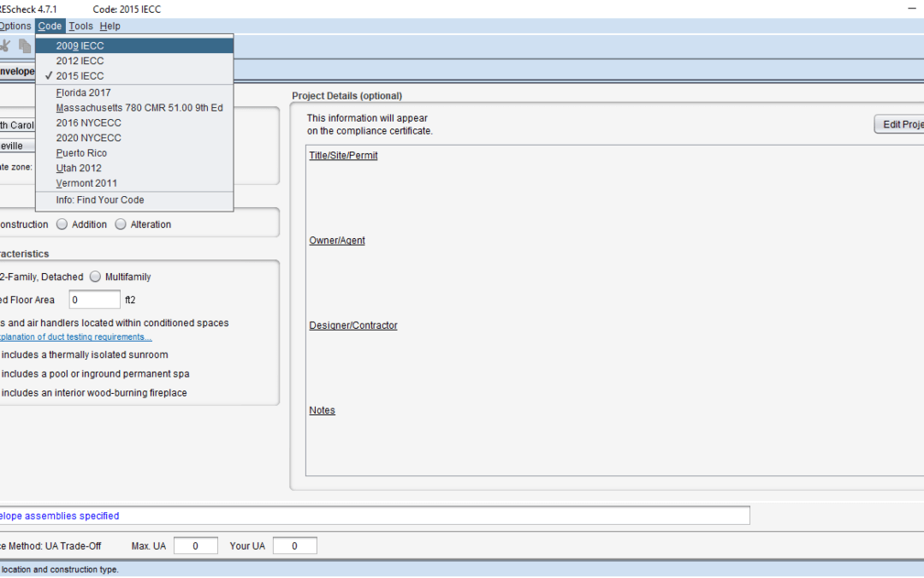Choose the Alteration radio option
The image size is (924, 578).
pyautogui.click(x=121, y=224)
